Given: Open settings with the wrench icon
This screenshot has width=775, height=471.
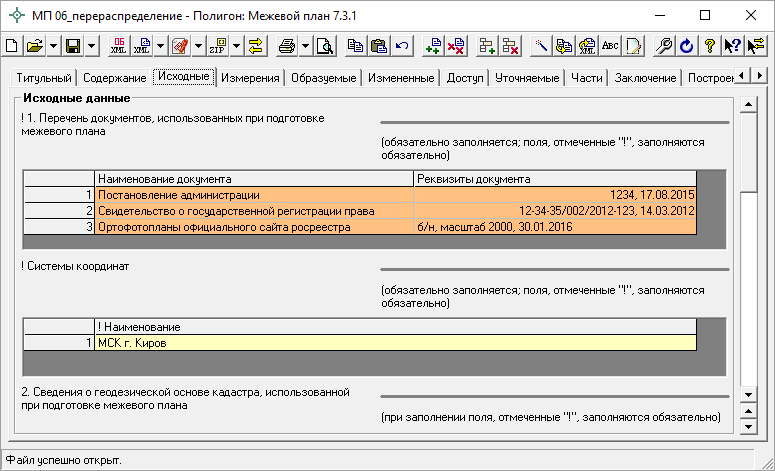Looking at the screenshot, I should 664,46.
